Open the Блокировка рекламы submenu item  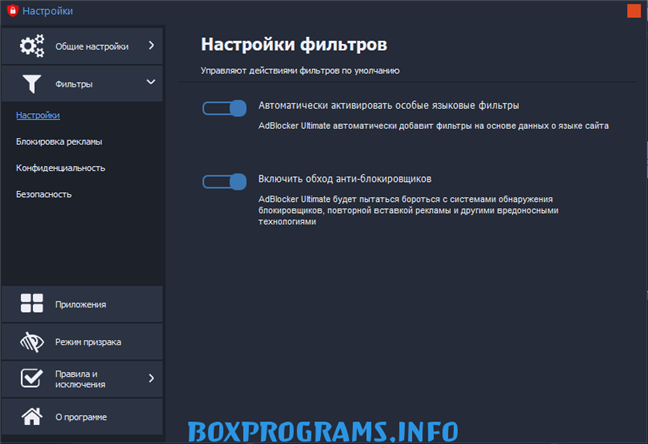[59, 142]
